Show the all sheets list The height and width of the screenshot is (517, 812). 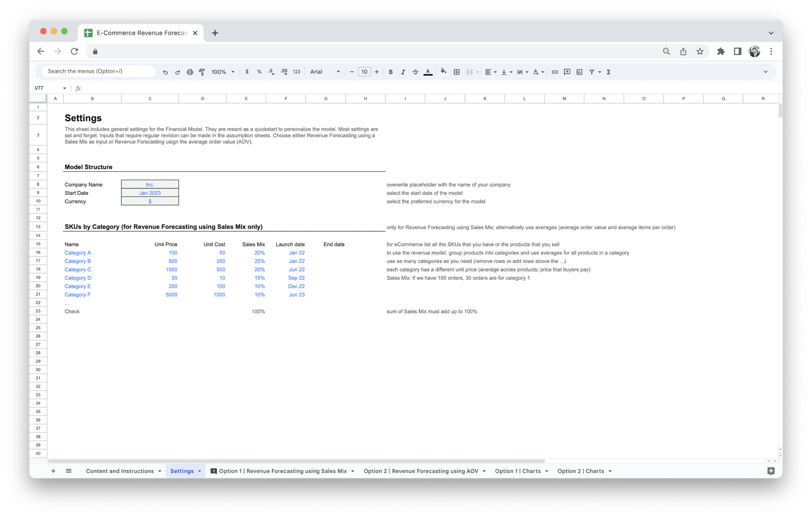[x=69, y=471]
